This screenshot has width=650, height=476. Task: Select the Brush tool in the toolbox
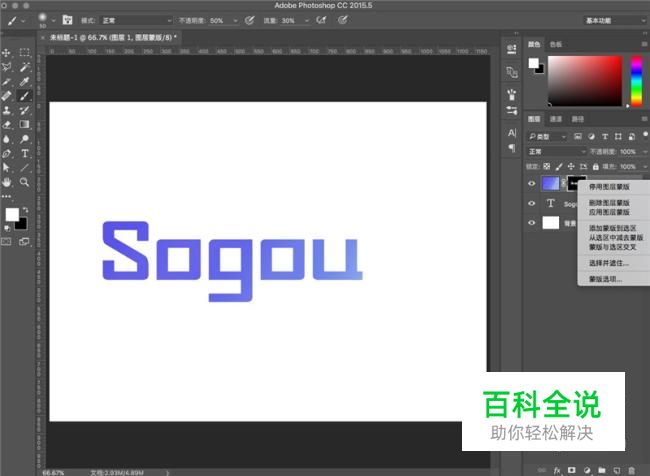point(24,96)
